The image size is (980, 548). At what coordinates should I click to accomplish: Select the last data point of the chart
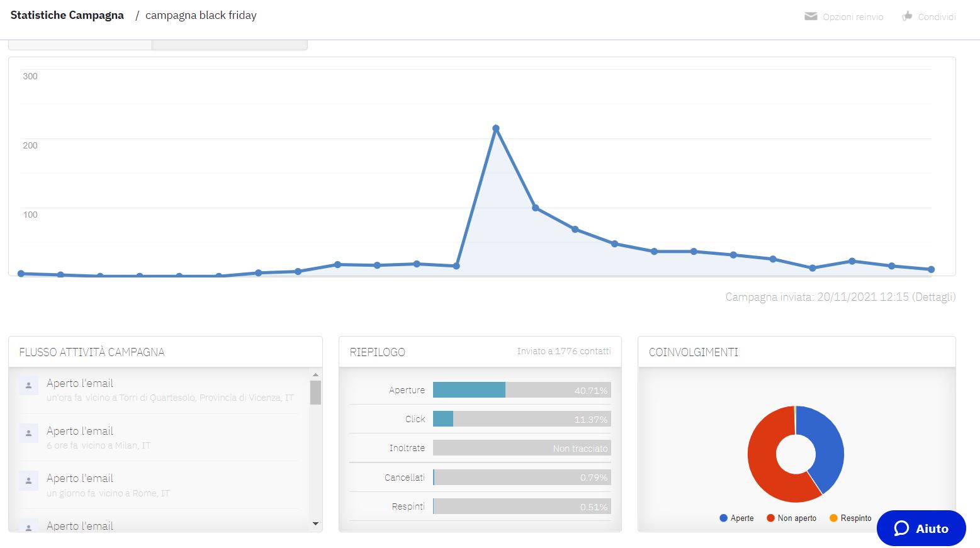point(931,269)
